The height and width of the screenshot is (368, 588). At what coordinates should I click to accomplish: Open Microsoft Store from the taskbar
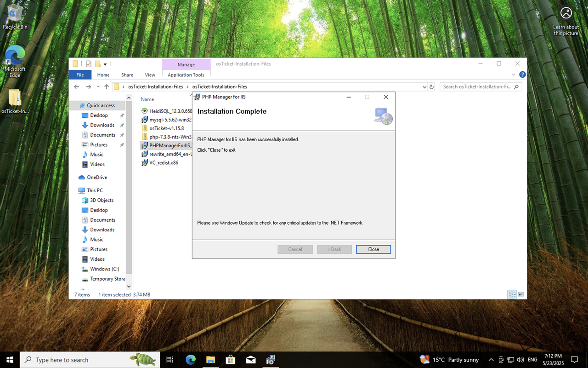[231, 360]
